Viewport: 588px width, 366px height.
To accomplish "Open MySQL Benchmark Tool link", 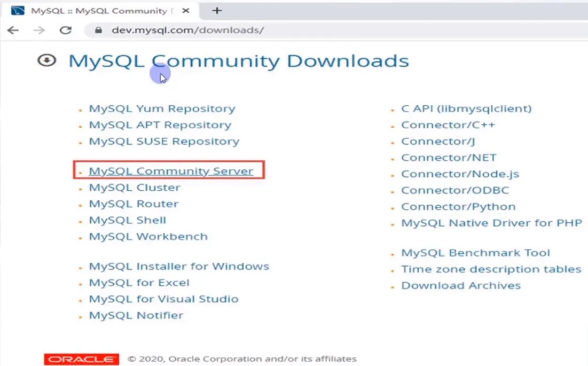I will pyautogui.click(x=475, y=253).
